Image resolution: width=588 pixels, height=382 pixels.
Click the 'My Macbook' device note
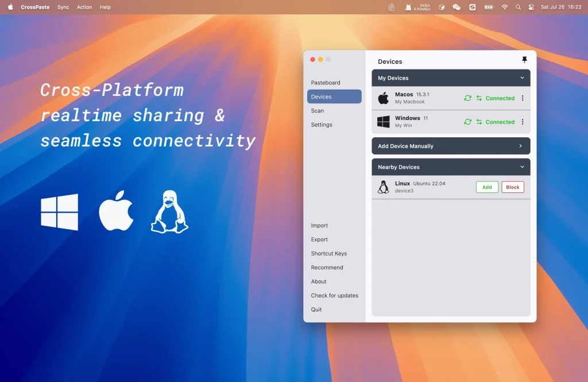pos(409,102)
